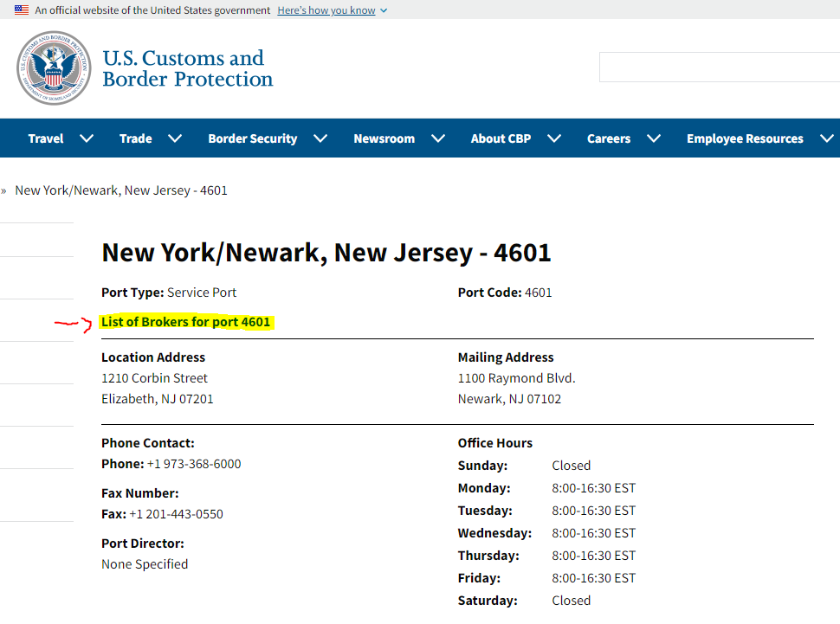
Task: Click Tuesday 8:00-16:30 EST hours
Action: coord(593,511)
